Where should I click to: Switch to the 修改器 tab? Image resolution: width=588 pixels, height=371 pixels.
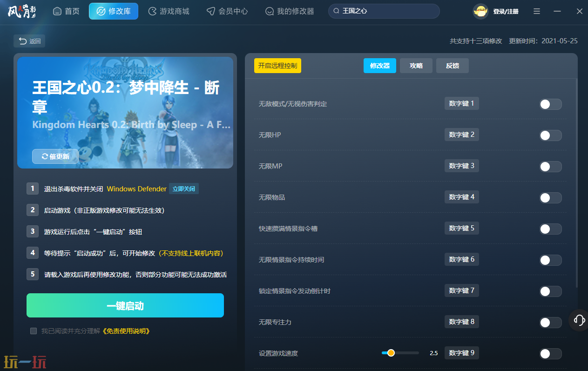click(x=380, y=66)
